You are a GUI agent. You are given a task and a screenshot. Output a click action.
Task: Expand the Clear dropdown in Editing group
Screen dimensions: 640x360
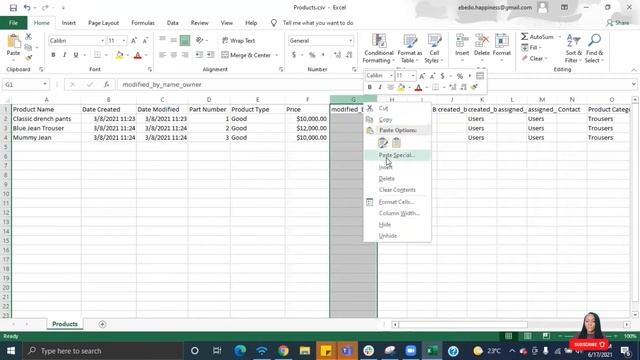click(546, 58)
